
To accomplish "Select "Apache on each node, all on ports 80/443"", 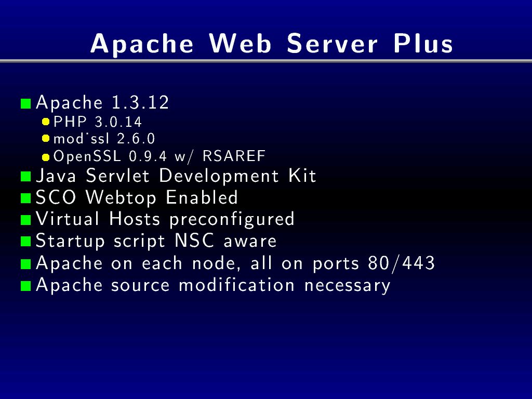I will point(235,263).
